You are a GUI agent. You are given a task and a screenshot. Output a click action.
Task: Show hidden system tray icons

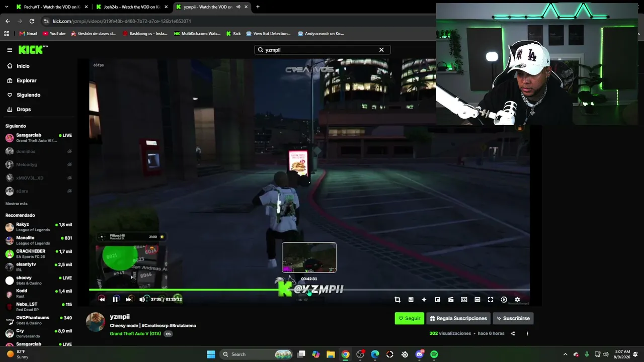(x=565, y=354)
